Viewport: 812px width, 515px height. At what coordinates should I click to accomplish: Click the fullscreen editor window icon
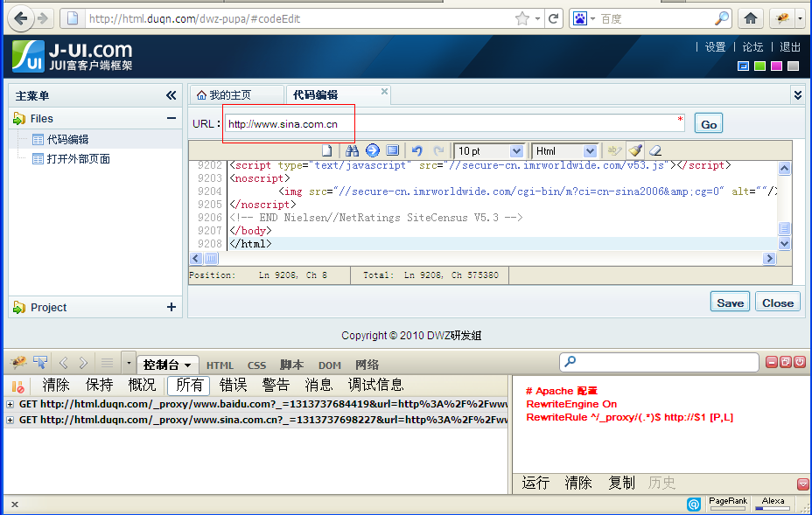click(393, 150)
